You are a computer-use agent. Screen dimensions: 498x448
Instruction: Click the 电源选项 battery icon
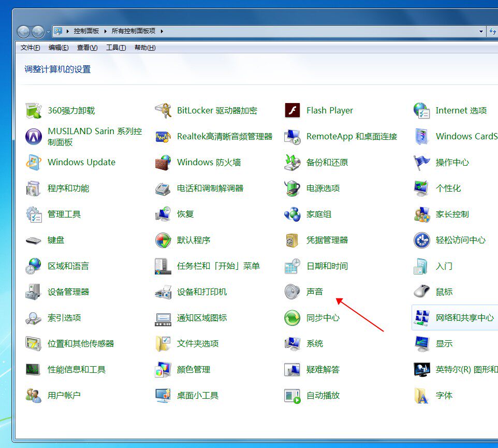click(x=292, y=189)
